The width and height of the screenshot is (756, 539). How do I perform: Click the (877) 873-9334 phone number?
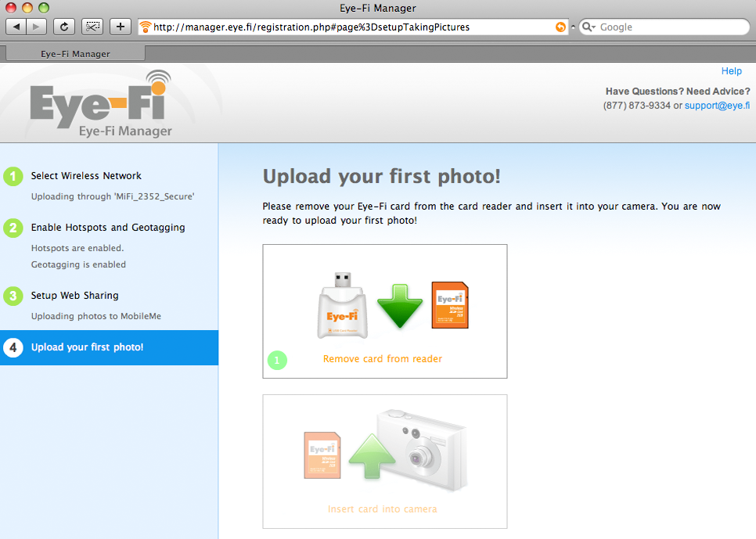coord(636,105)
